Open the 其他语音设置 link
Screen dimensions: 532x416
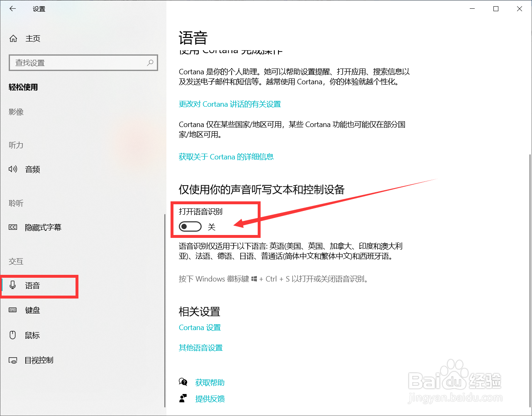coord(201,348)
